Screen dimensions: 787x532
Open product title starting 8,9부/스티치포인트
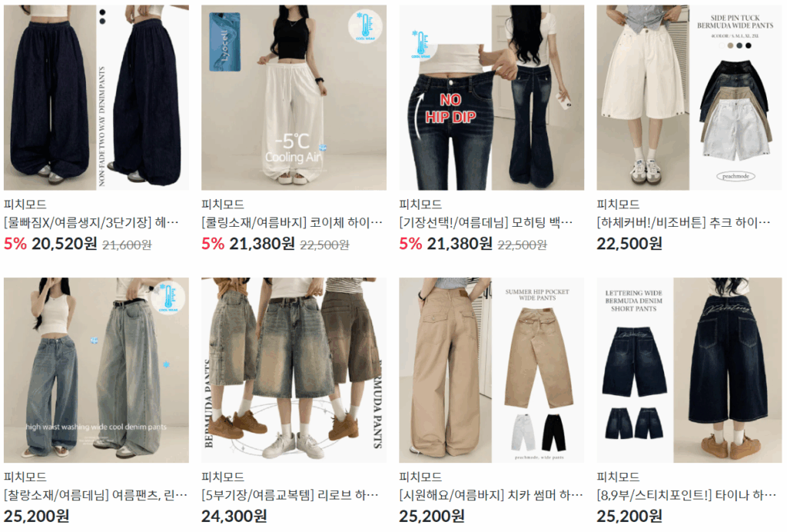tap(686, 495)
